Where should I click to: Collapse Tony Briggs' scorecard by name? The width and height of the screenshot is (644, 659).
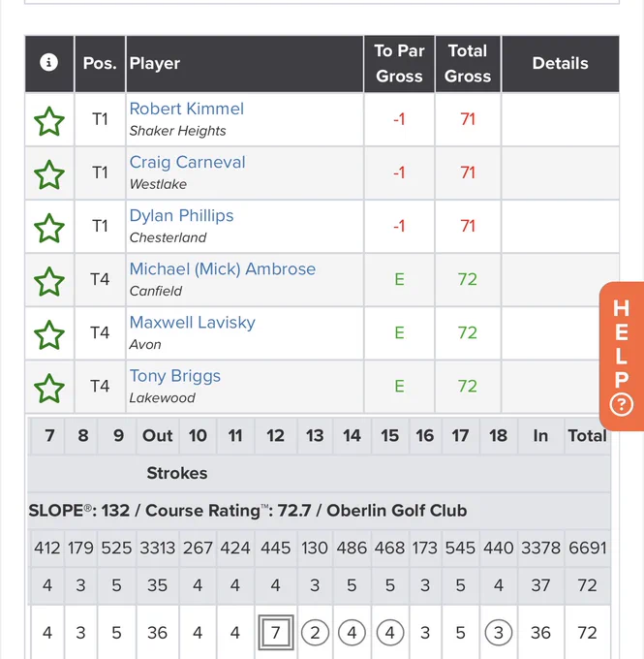point(174,376)
